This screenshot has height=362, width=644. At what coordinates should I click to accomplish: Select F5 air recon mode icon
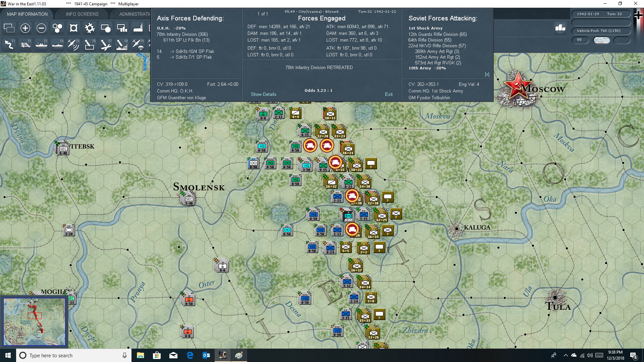(x=73, y=45)
